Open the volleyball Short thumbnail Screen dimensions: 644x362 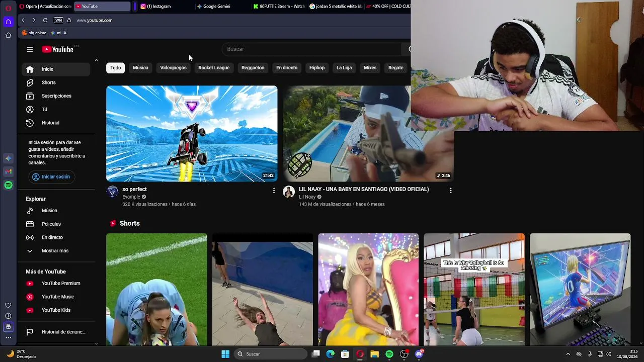[x=474, y=290]
